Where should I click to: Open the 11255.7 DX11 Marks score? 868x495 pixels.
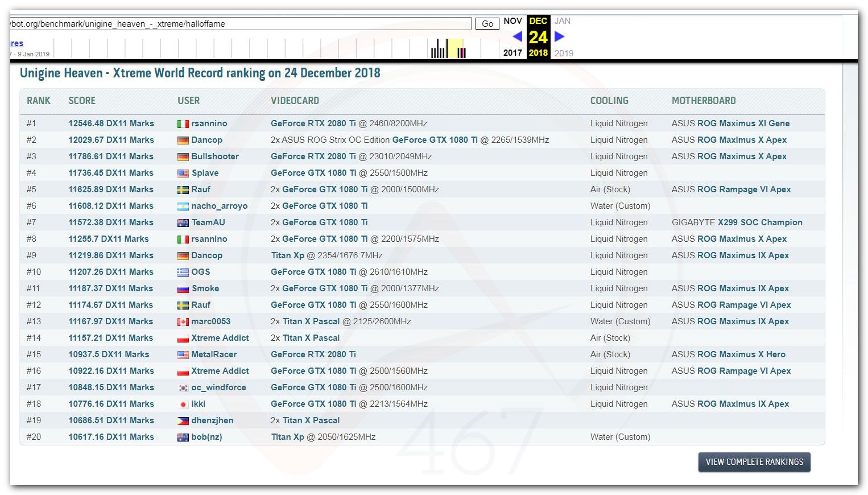pos(109,239)
